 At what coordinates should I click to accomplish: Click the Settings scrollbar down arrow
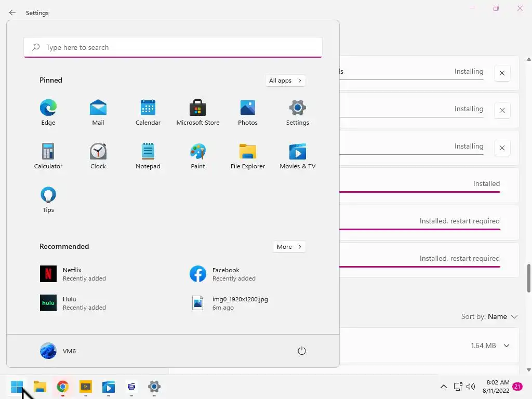[x=528, y=370]
